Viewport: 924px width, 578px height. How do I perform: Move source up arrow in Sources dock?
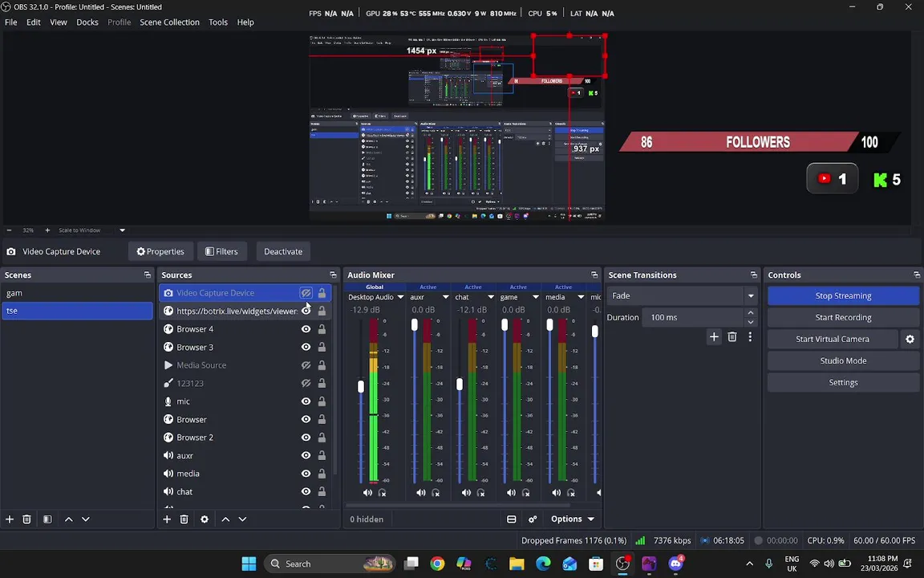click(x=225, y=519)
